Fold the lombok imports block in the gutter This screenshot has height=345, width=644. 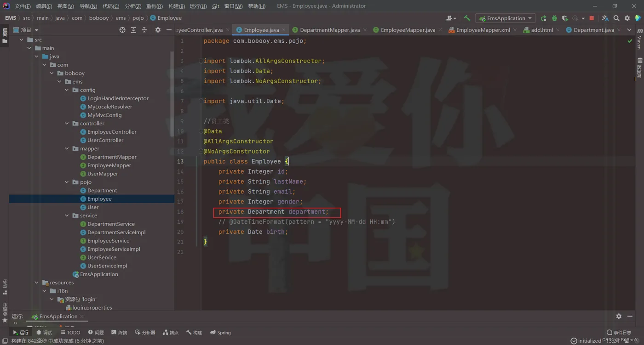[x=201, y=61]
